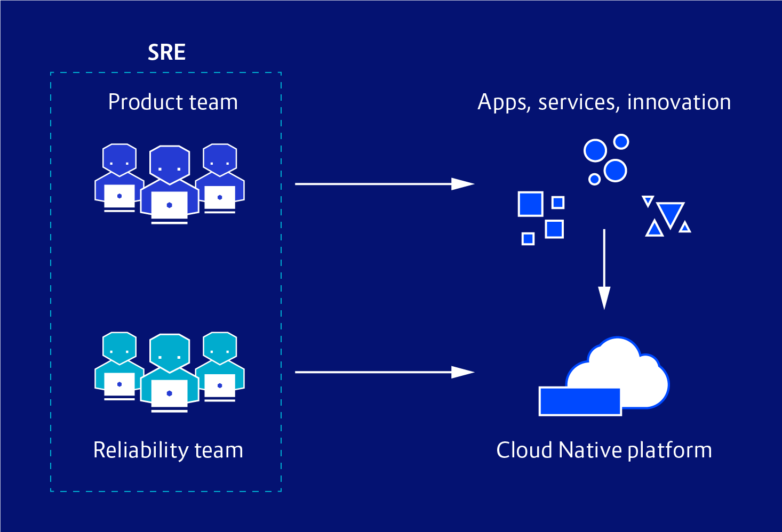
Task: Click the rightmost blue Product team member
Action: coord(220,178)
